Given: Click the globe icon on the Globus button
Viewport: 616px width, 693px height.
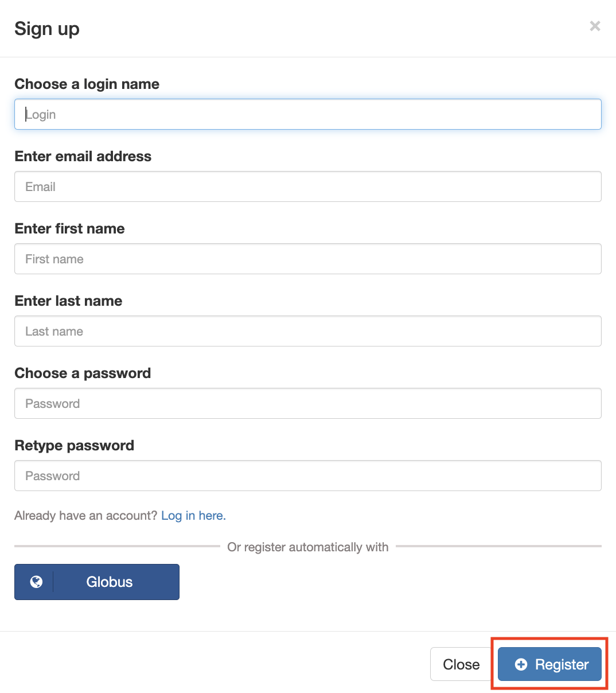Looking at the screenshot, I should click(x=36, y=582).
